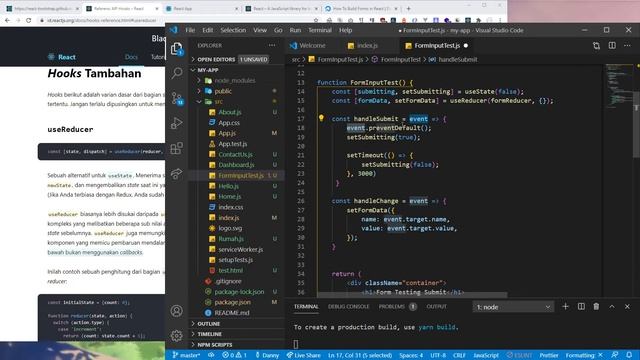The image size is (640, 360).
Task: Click cursor position Ln 17, Col 31
Action: point(360,355)
